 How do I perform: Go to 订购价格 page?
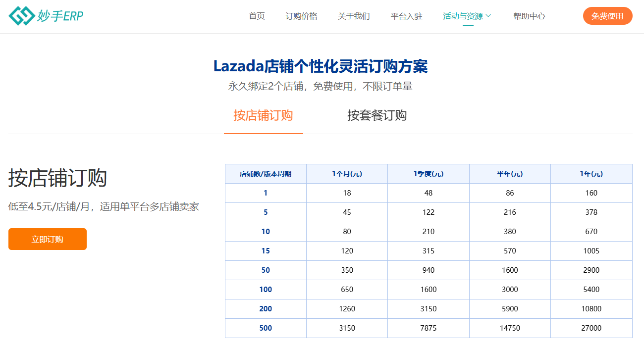(x=301, y=16)
